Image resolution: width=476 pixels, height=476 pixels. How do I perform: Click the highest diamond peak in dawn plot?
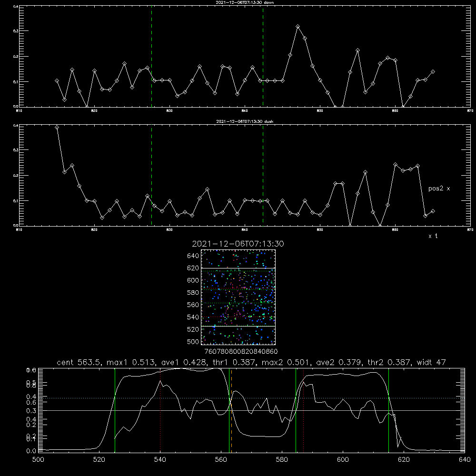297,27
